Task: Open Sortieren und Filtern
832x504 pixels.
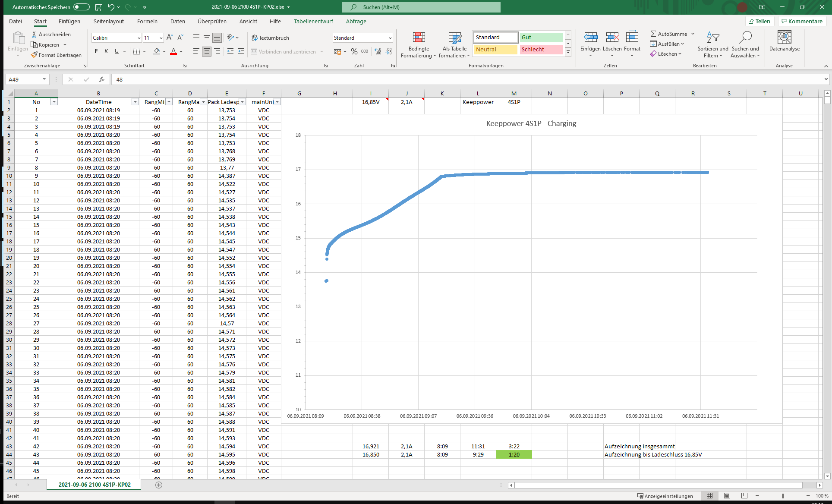Action: (713, 44)
